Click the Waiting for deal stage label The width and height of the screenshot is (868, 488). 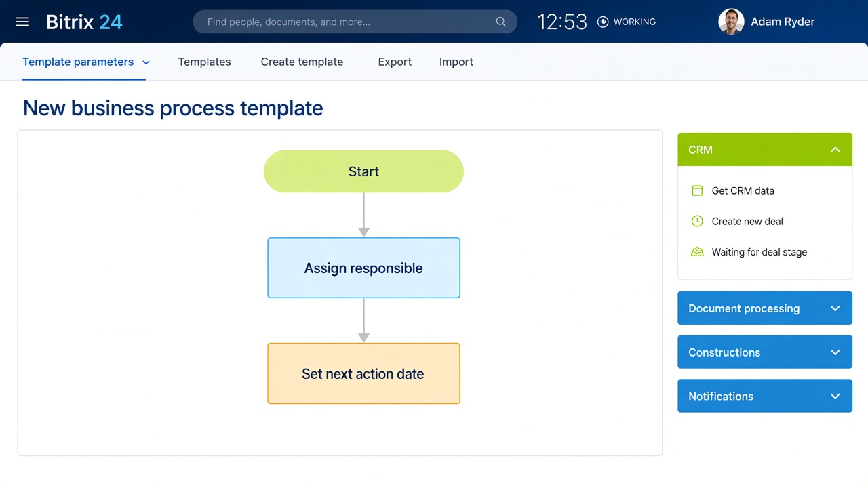[759, 252]
